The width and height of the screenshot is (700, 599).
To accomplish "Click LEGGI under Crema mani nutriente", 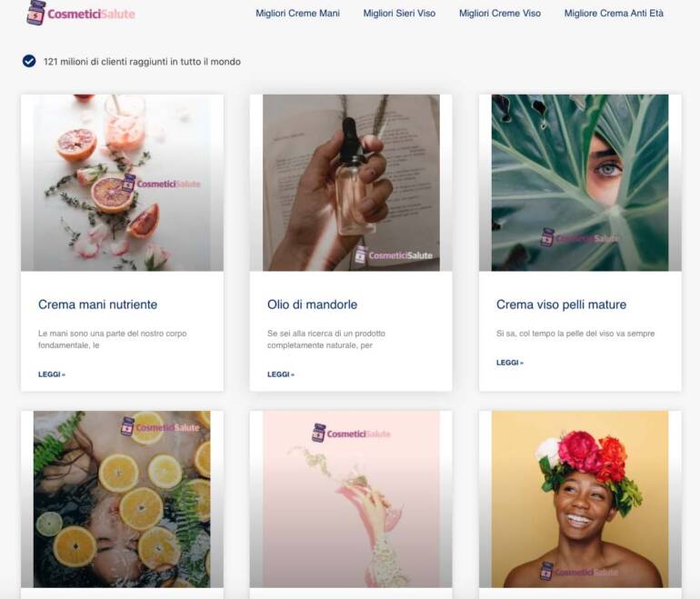I will pyautogui.click(x=52, y=374).
